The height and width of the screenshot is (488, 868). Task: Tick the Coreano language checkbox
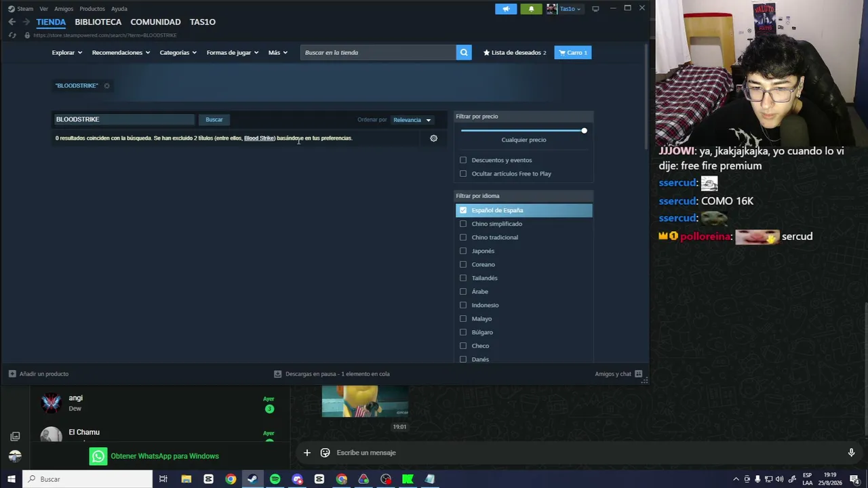[463, 264]
